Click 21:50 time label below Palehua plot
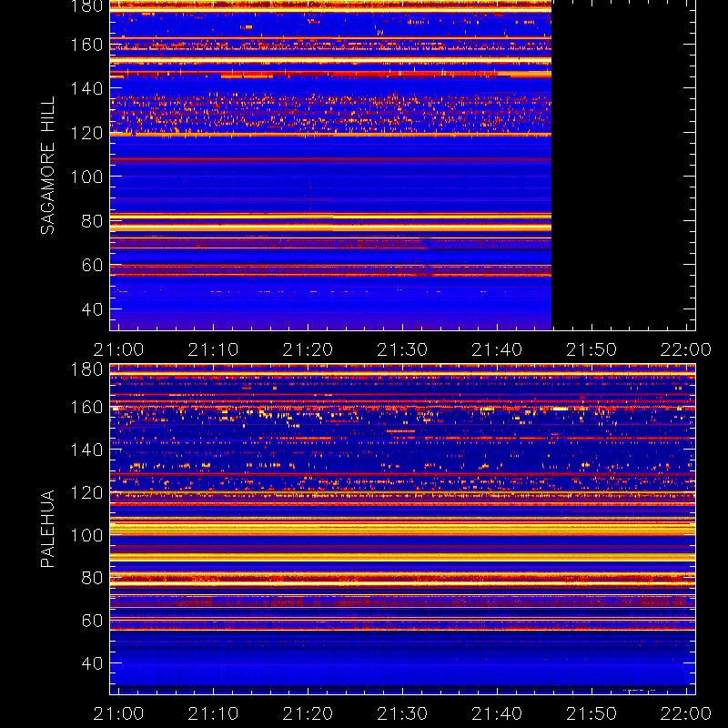Image resolution: width=728 pixels, height=728 pixels. (x=591, y=713)
